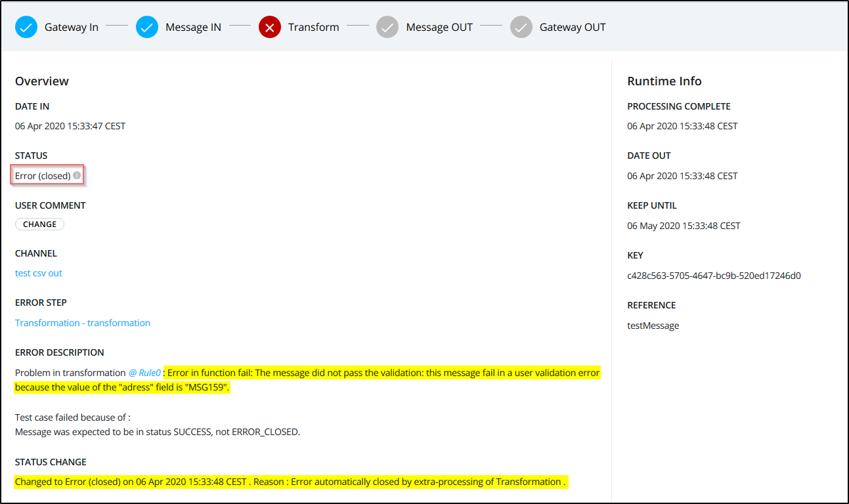This screenshot has width=849, height=504.
Task: Click the grey Gateway OUT checkmark icon
Action: coord(521,28)
